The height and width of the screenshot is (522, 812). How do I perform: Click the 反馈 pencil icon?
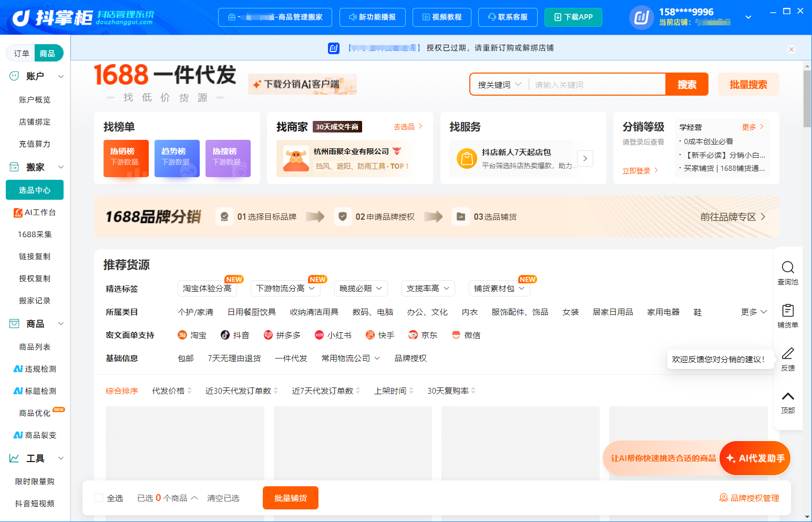point(788,353)
